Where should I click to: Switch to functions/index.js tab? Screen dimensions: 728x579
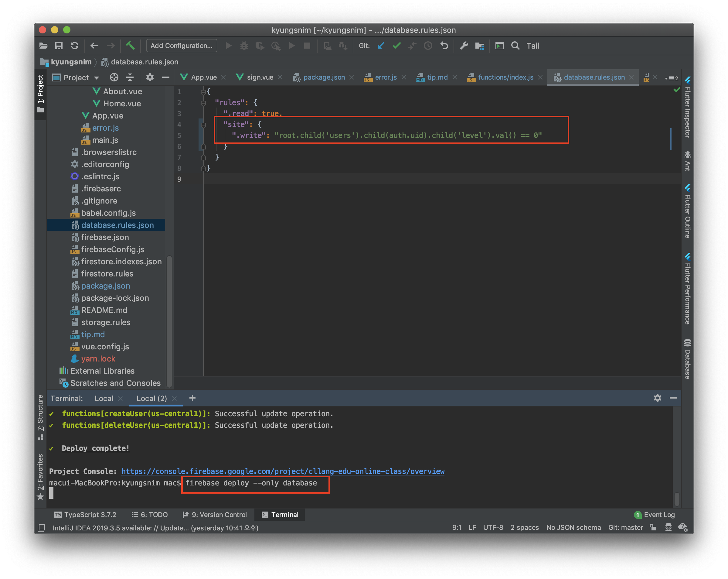[505, 77]
